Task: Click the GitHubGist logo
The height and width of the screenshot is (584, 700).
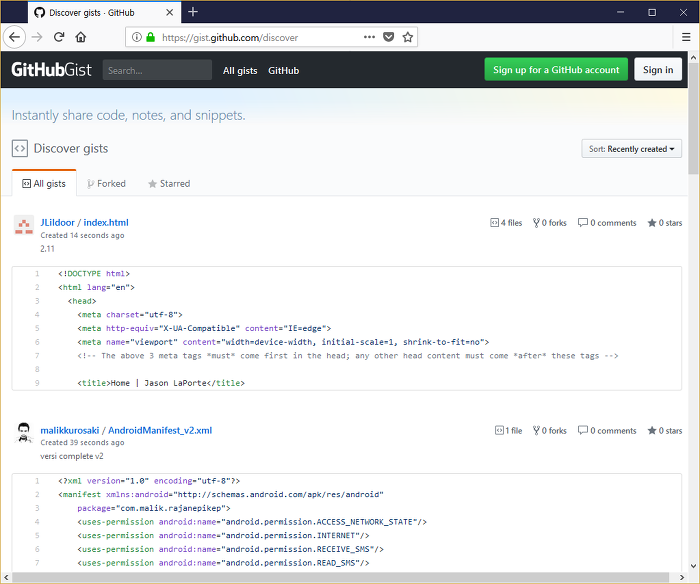Action: point(51,70)
